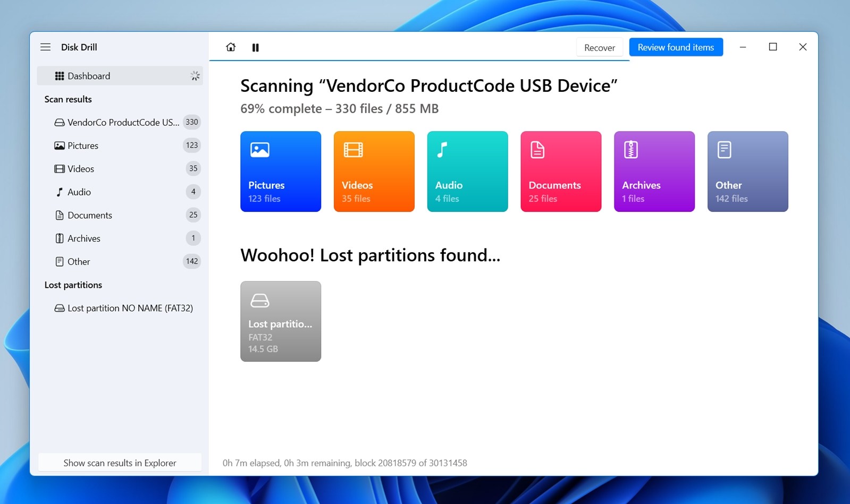Pause the scan
The height and width of the screenshot is (504, 850).
[255, 47]
